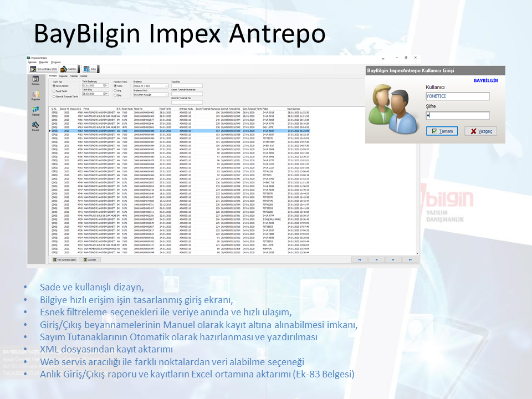Click the Tescil No input field
This screenshot has height=399, width=532.
187,86
